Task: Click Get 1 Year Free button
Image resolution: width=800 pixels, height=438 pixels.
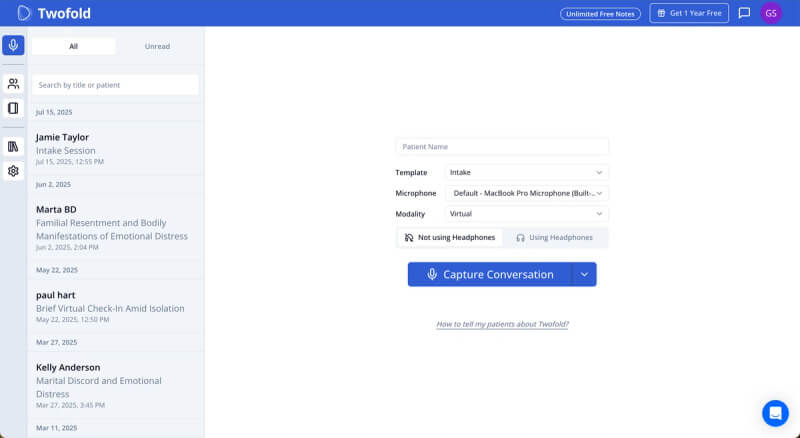Action: click(689, 13)
